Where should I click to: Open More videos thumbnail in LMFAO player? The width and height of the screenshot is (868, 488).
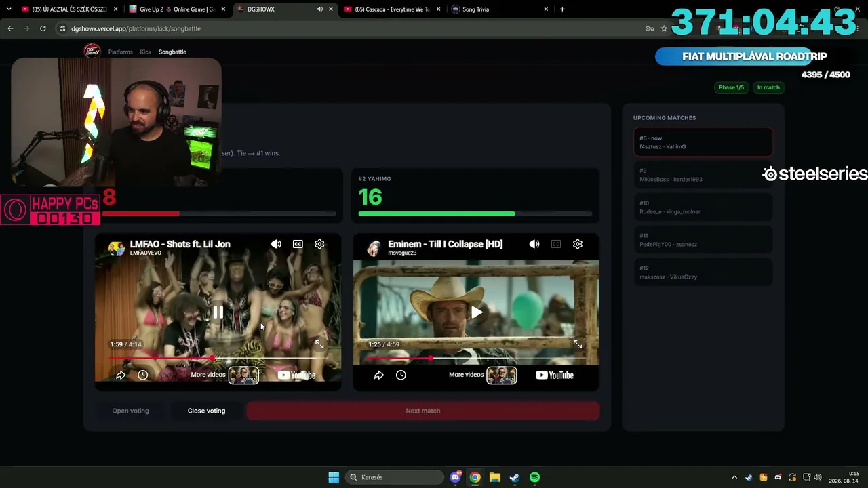243,375
